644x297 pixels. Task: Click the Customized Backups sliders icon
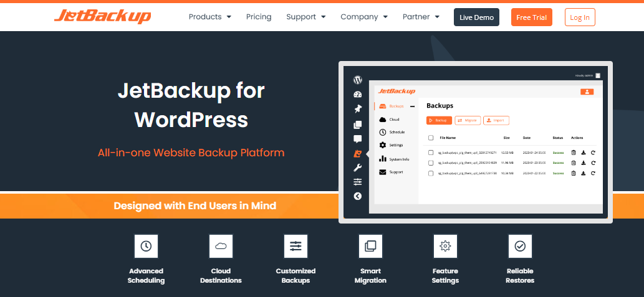point(296,246)
